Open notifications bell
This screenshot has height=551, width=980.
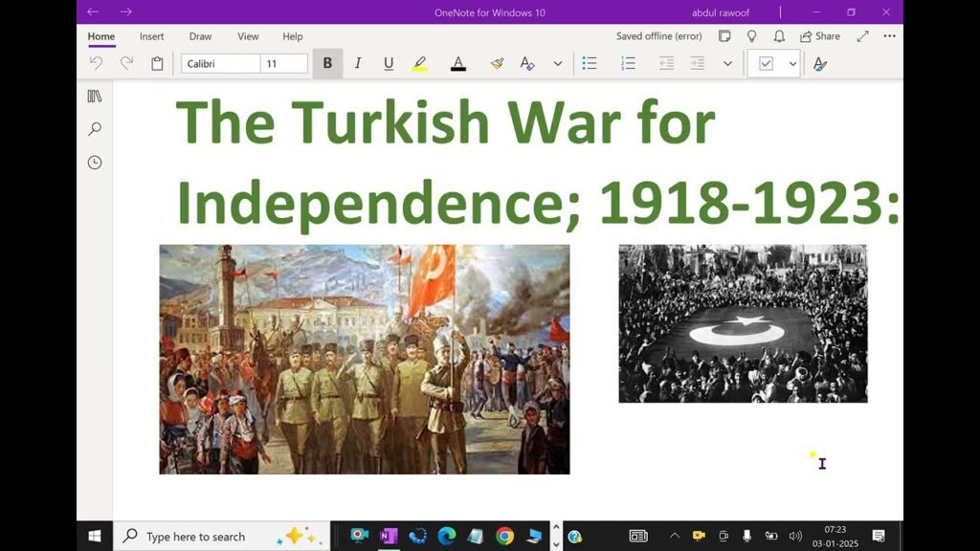click(x=779, y=36)
